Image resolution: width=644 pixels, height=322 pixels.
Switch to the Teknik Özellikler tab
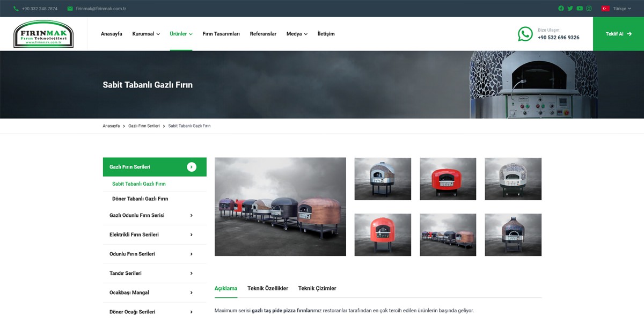click(268, 288)
